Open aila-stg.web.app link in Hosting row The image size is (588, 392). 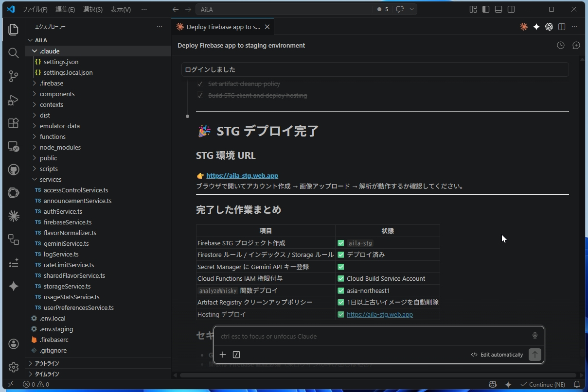click(380, 314)
